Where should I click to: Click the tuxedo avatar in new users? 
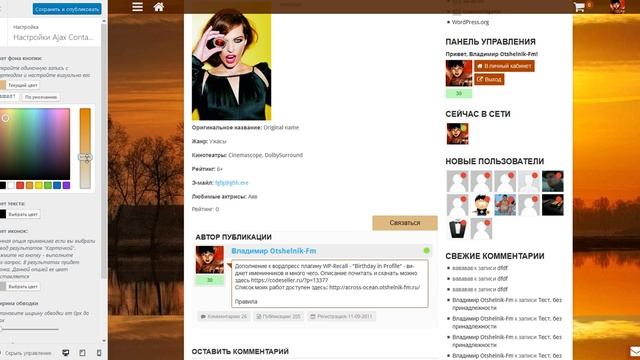point(458,229)
